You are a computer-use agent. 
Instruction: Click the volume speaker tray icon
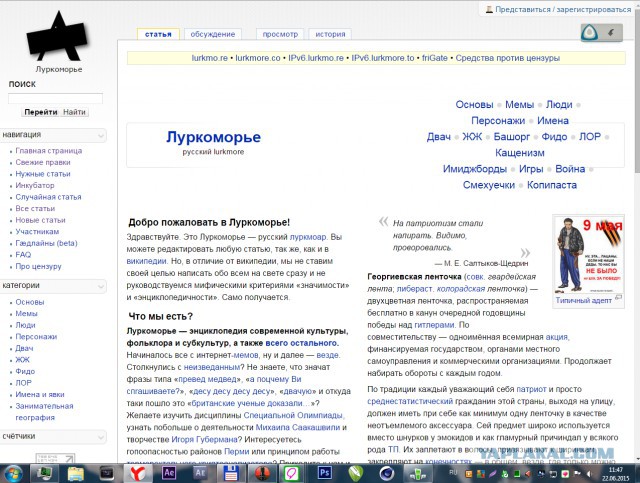pos(589,474)
